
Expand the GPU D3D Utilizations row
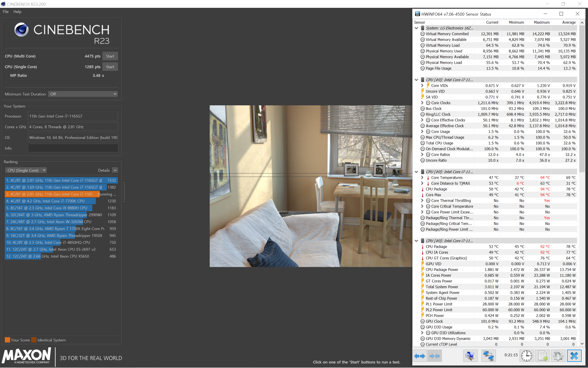422,333
